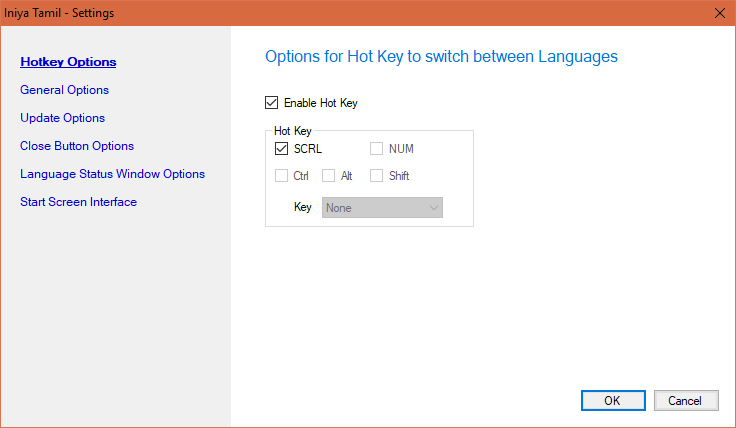Tick the NUM checkbox
The width and height of the screenshot is (736, 428).
[376, 149]
